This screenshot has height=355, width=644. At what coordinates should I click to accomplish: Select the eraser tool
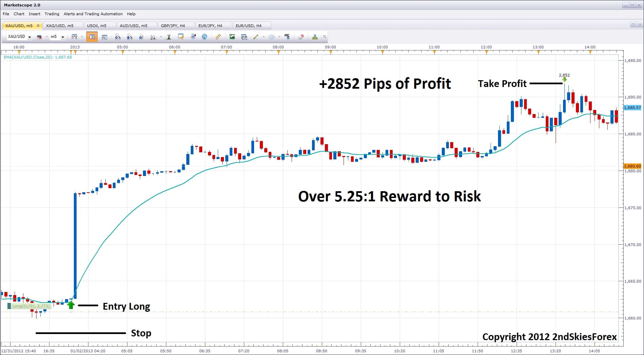(x=301, y=37)
